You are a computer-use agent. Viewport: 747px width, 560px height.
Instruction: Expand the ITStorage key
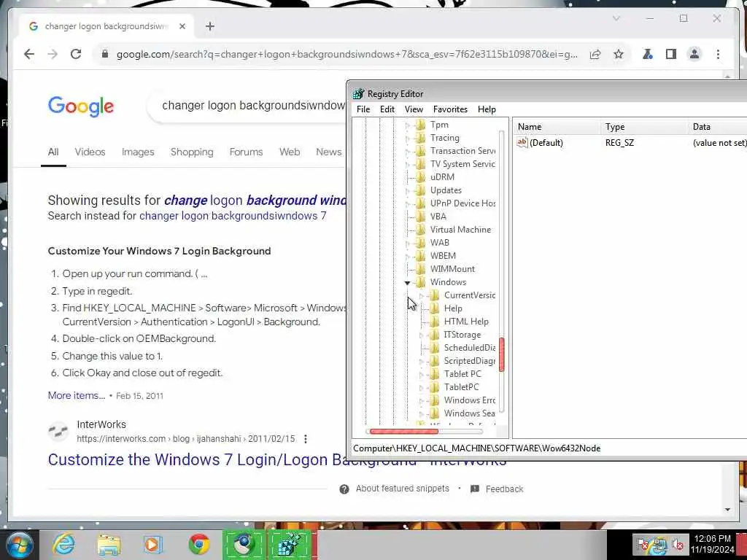(421, 335)
